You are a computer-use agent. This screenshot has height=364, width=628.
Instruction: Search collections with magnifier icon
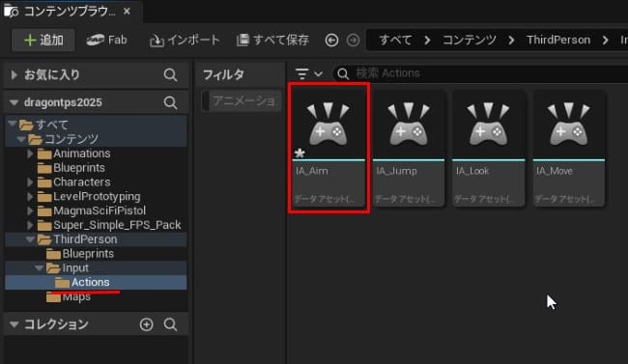pyautogui.click(x=170, y=324)
